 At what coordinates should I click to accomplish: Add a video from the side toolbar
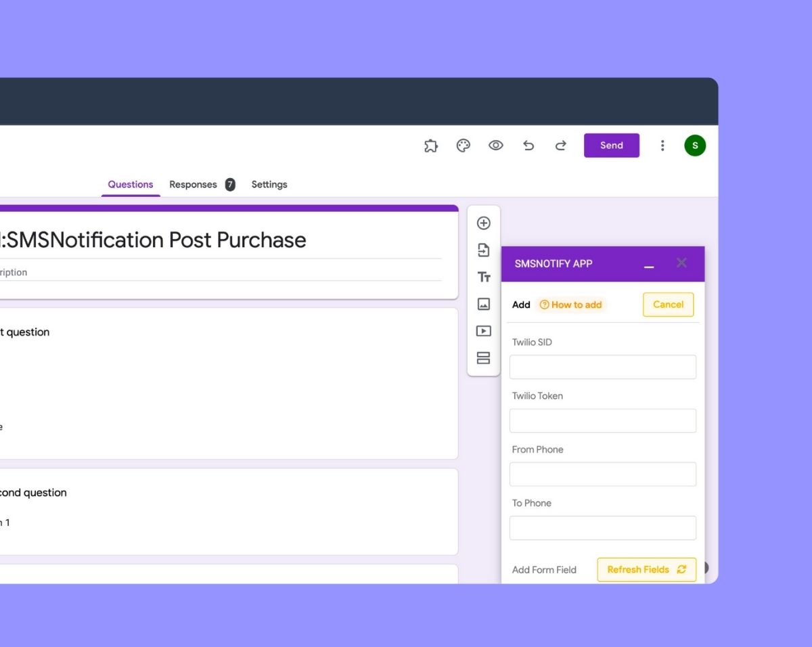tap(484, 331)
